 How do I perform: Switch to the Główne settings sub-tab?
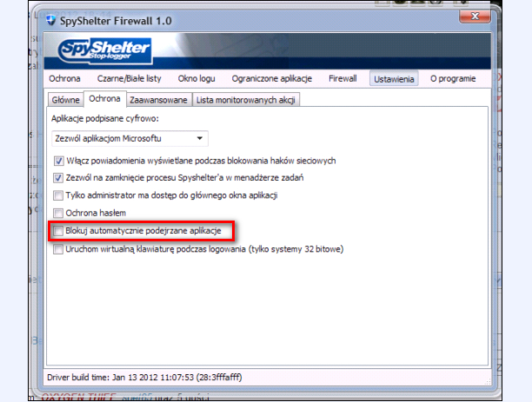[x=65, y=100]
